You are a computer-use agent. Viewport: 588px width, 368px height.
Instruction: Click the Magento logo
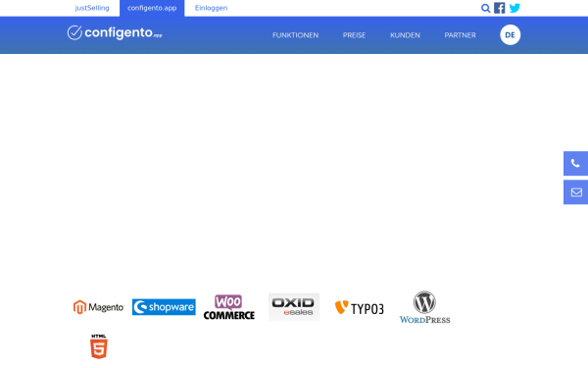click(98, 307)
